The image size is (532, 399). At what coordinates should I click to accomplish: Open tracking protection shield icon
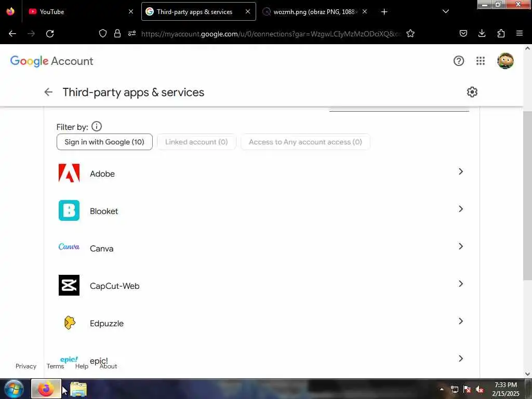102,33
